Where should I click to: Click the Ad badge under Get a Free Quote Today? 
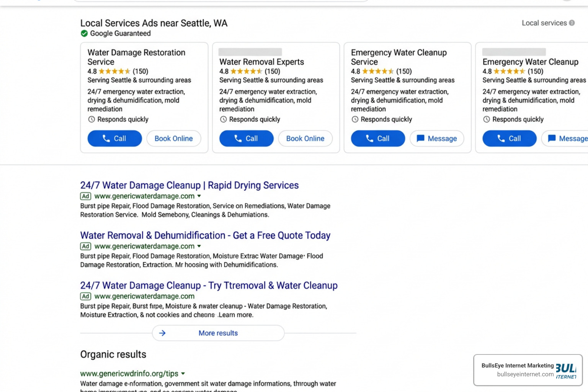[x=85, y=247]
